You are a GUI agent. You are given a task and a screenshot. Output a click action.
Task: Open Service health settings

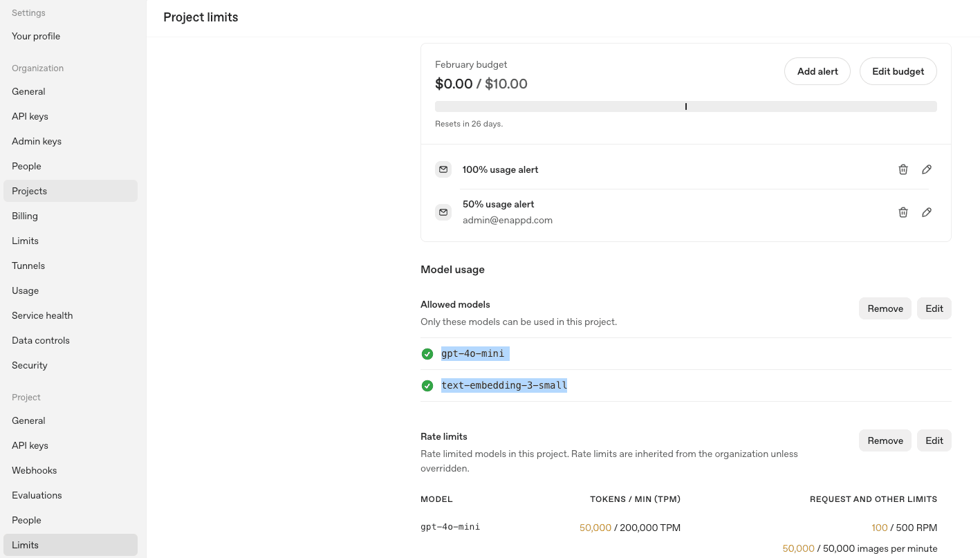pos(42,315)
